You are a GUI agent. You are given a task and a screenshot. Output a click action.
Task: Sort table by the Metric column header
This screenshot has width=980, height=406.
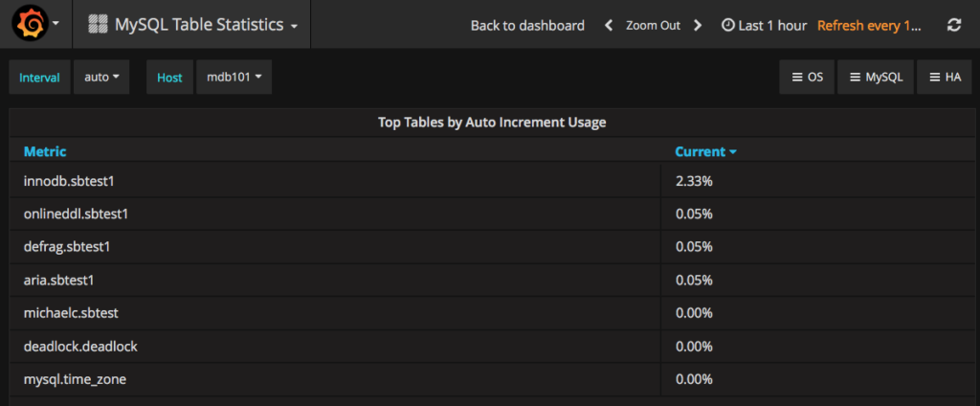point(45,151)
